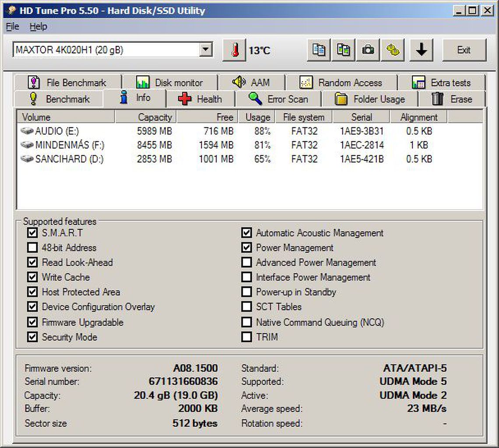The width and height of the screenshot is (499, 448).
Task: Click the 65% usage cell
Action: (x=262, y=158)
